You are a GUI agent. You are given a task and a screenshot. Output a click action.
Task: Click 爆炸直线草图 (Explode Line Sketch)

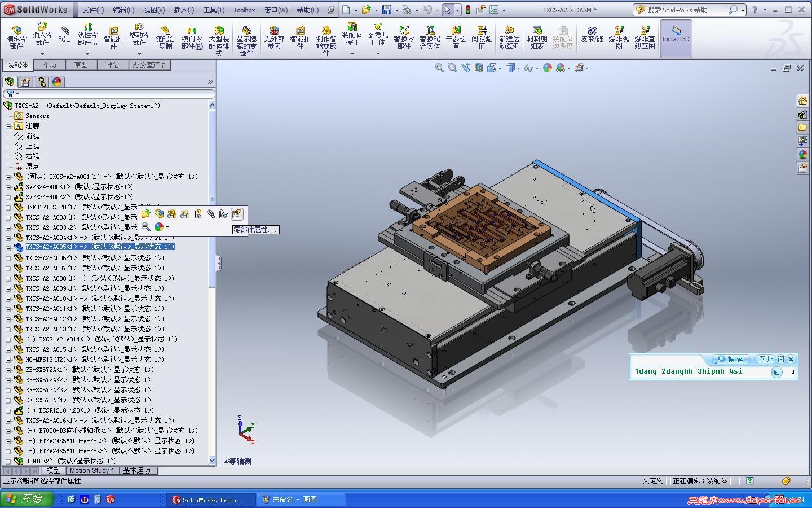click(x=645, y=37)
